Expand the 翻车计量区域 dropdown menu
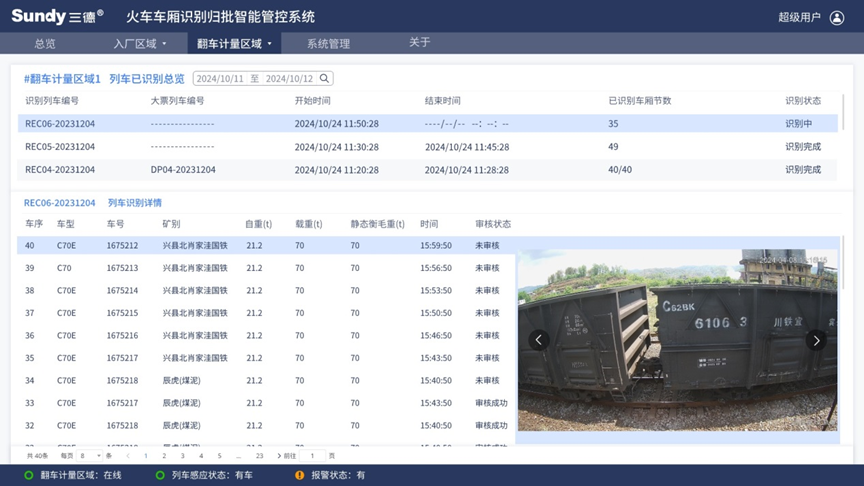Image resolution: width=864 pixels, height=486 pixels. (235, 44)
